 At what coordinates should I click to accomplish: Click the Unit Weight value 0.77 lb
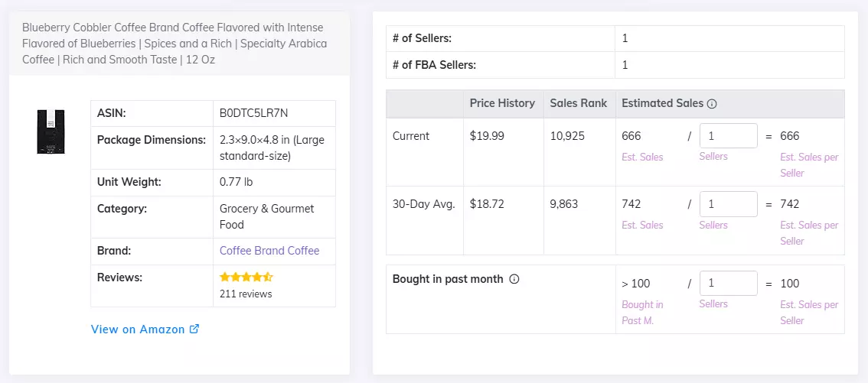(x=237, y=182)
